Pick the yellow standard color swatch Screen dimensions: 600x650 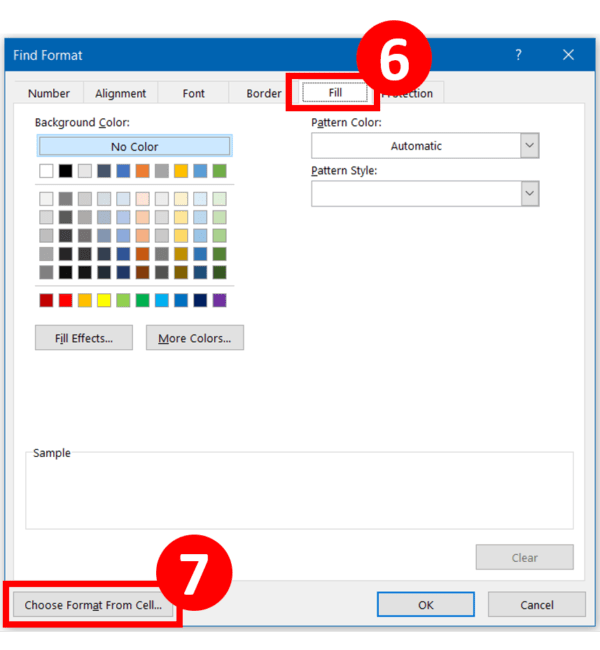pyautogui.click(x=104, y=300)
